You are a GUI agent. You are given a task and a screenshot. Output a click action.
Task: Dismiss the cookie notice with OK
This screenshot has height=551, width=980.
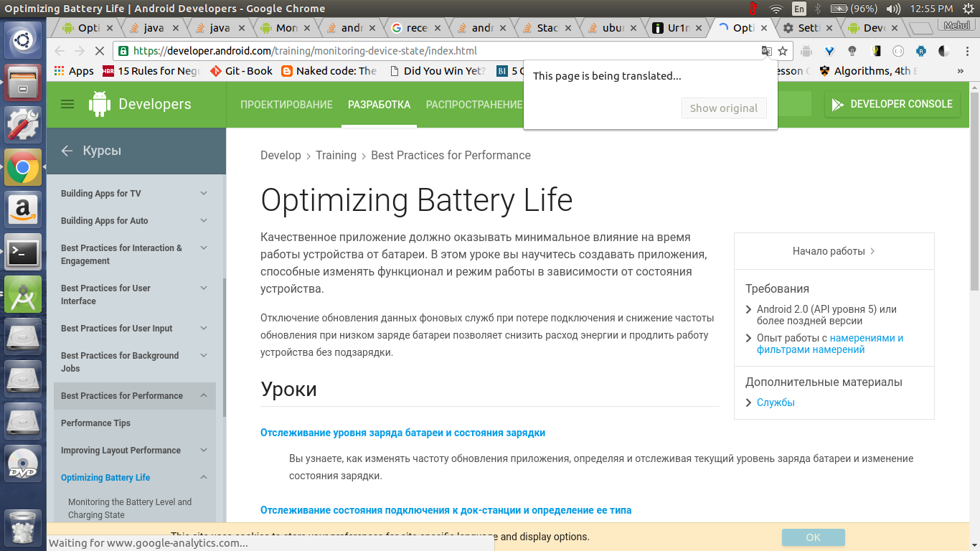(x=813, y=537)
